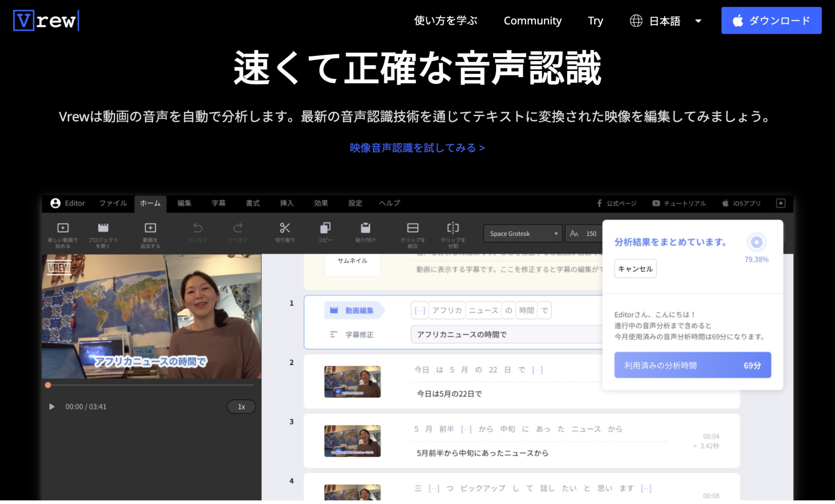Click subtitle field アフリカニュースの時間で
Viewport: 835px width, 504px height.
coord(506,335)
